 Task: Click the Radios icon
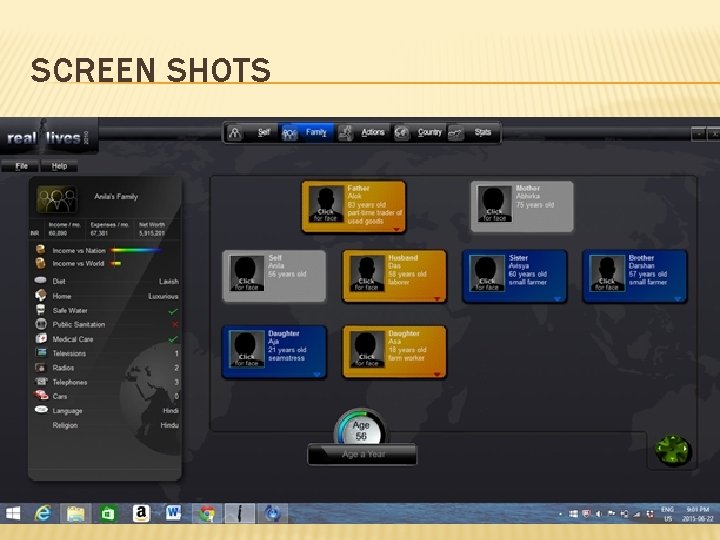pos(41,367)
